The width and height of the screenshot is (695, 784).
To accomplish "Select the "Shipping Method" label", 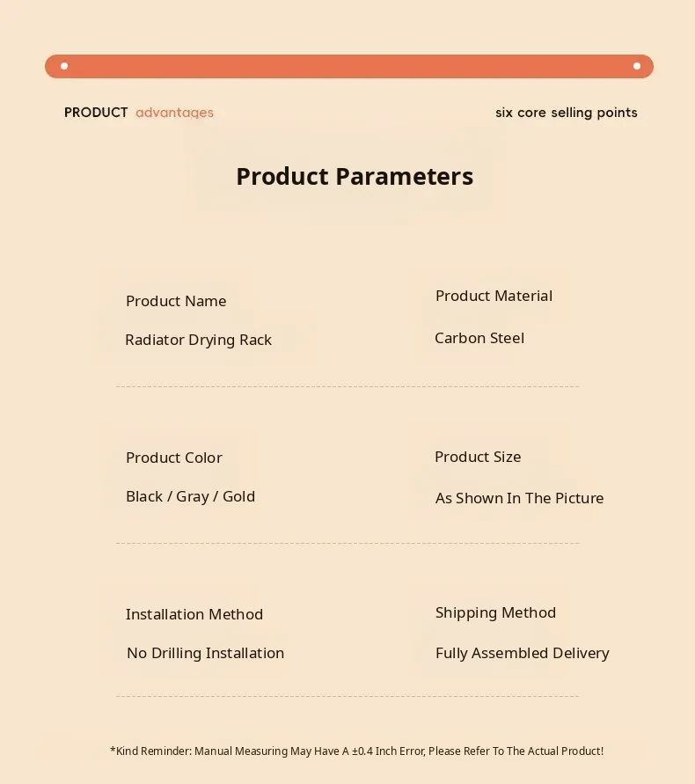I will (495, 612).
